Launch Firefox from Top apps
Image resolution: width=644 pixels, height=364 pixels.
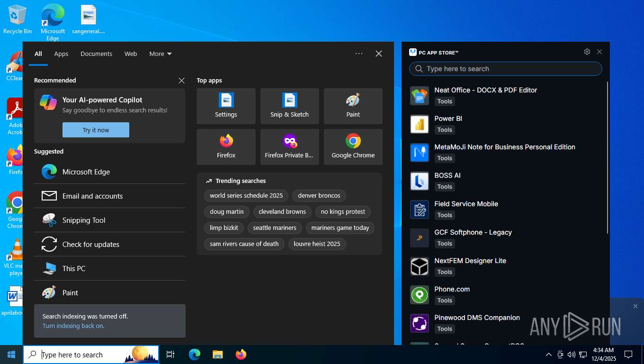tap(226, 147)
